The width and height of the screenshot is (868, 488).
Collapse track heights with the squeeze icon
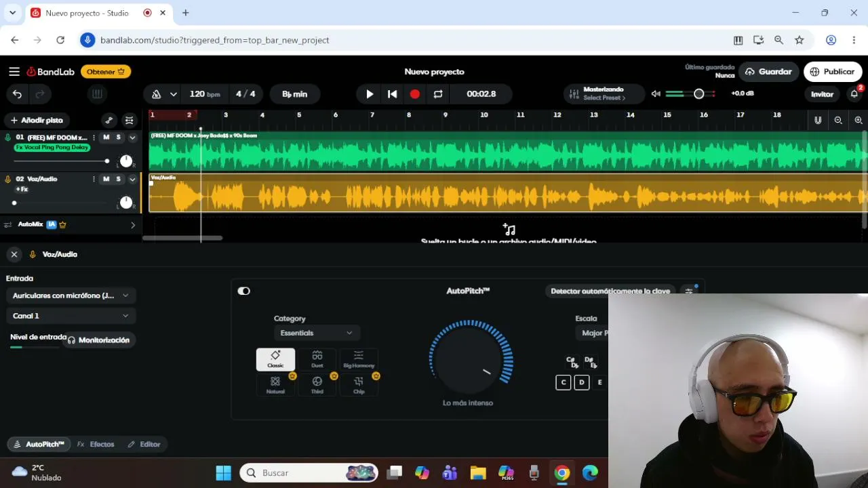coord(130,120)
